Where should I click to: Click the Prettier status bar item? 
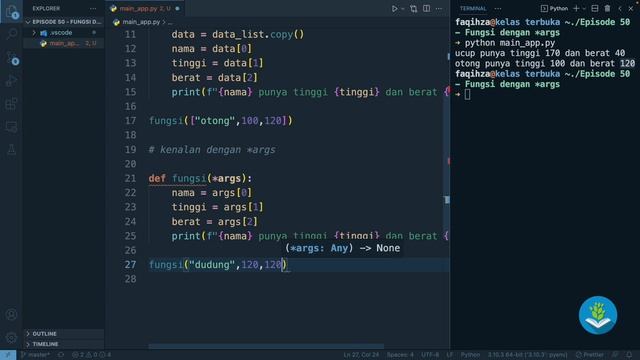[x=590, y=355]
